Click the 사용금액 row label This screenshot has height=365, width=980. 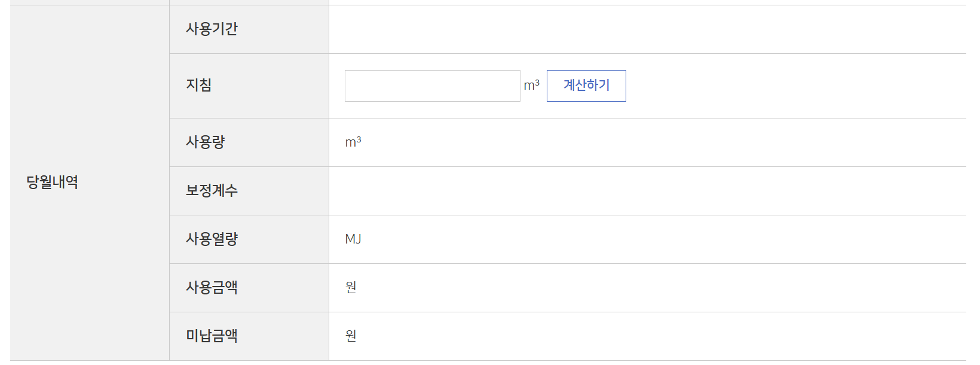pos(212,287)
